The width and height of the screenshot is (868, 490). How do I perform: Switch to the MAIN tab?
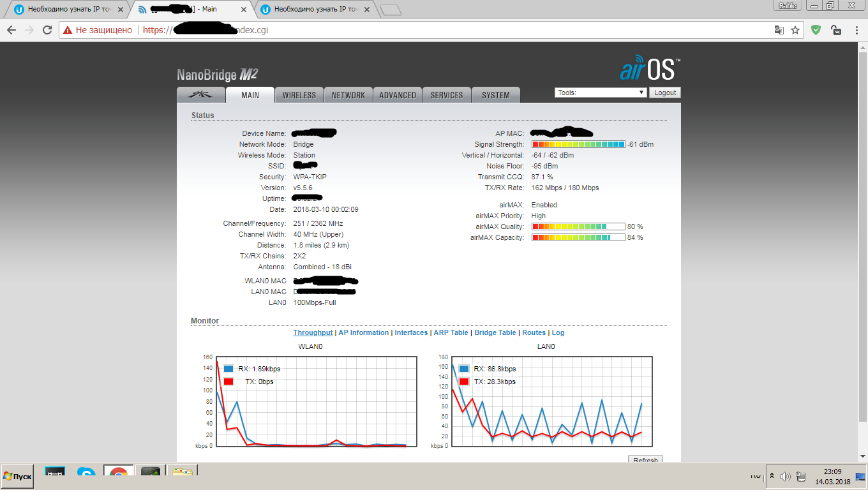pos(250,95)
